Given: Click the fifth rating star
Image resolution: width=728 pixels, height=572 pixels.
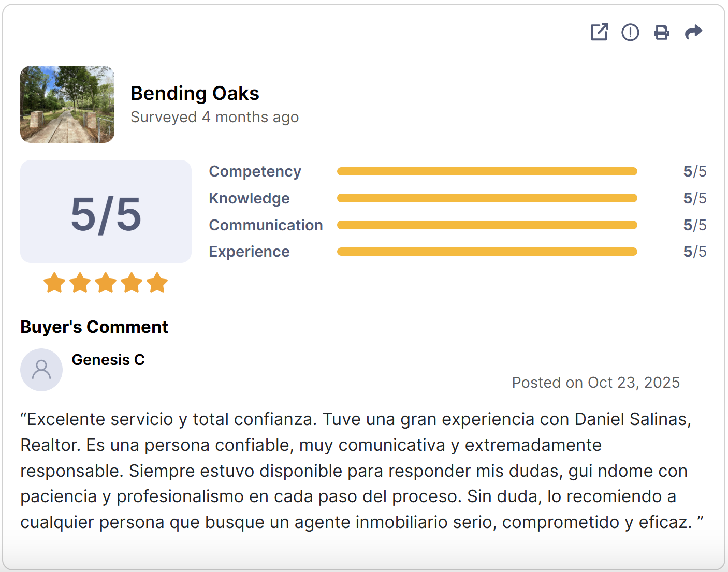Looking at the screenshot, I should point(157,283).
